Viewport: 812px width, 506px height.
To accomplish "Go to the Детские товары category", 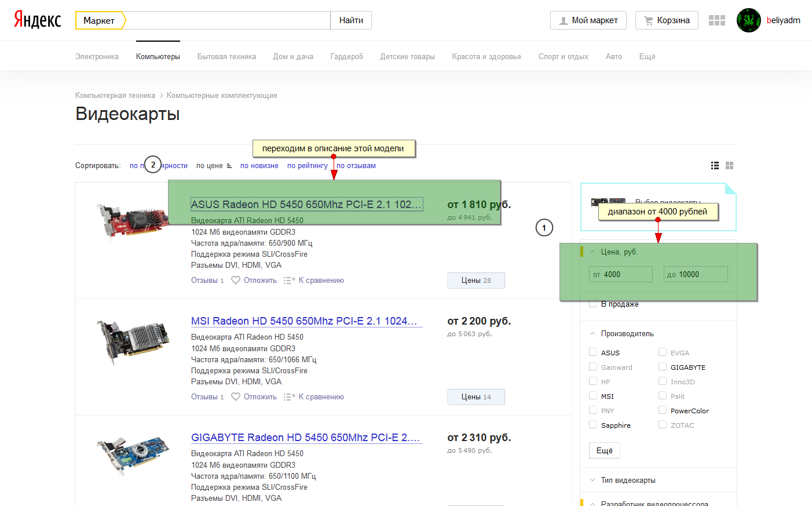I will [408, 57].
